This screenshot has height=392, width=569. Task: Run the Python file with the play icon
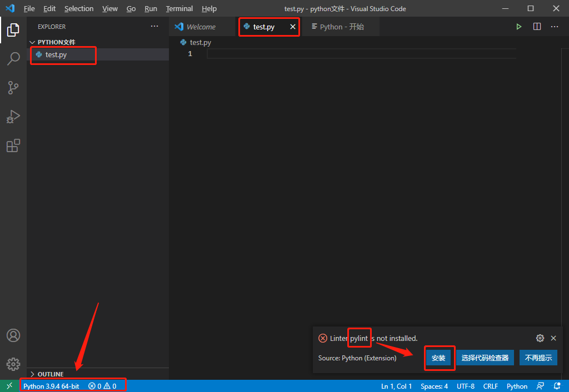518,26
